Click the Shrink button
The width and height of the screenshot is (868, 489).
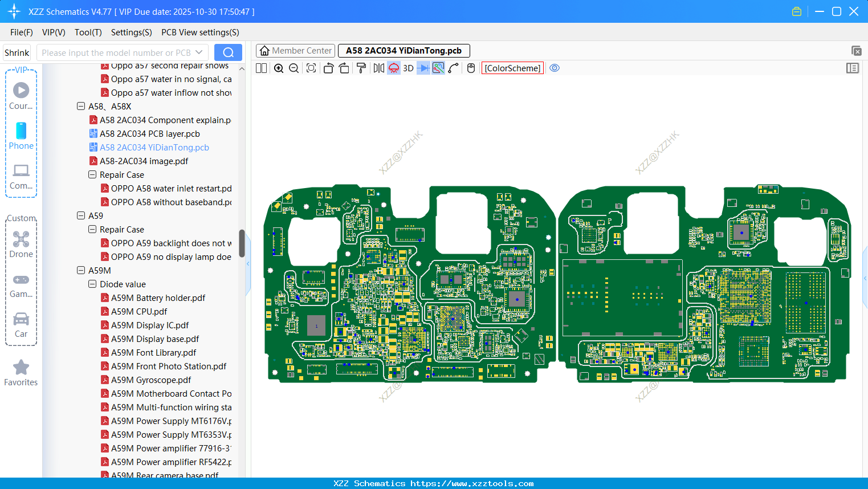tap(17, 52)
